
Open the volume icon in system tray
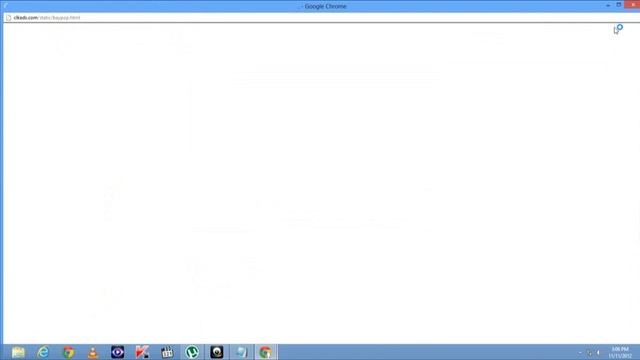(x=598, y=352)
